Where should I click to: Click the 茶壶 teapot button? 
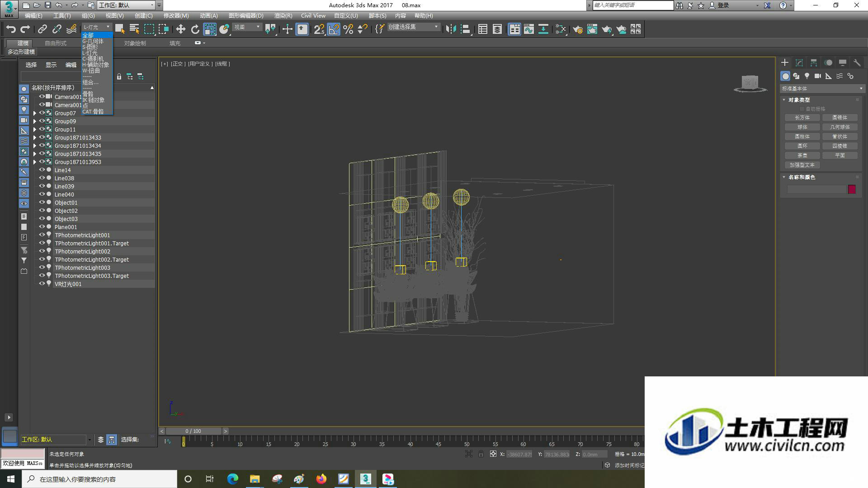[x=802, y=155]
